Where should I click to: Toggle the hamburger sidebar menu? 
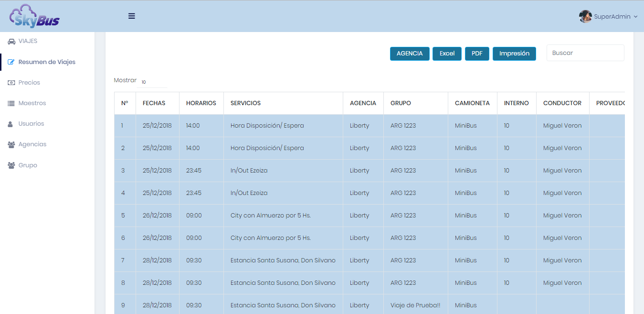(x=132, y=16)
